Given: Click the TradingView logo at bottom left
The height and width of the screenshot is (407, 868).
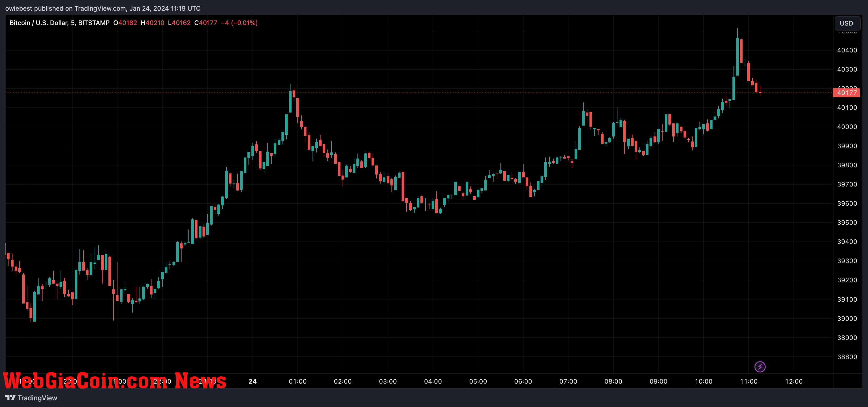Looking at the screenshot, I should tap(31, 398).
